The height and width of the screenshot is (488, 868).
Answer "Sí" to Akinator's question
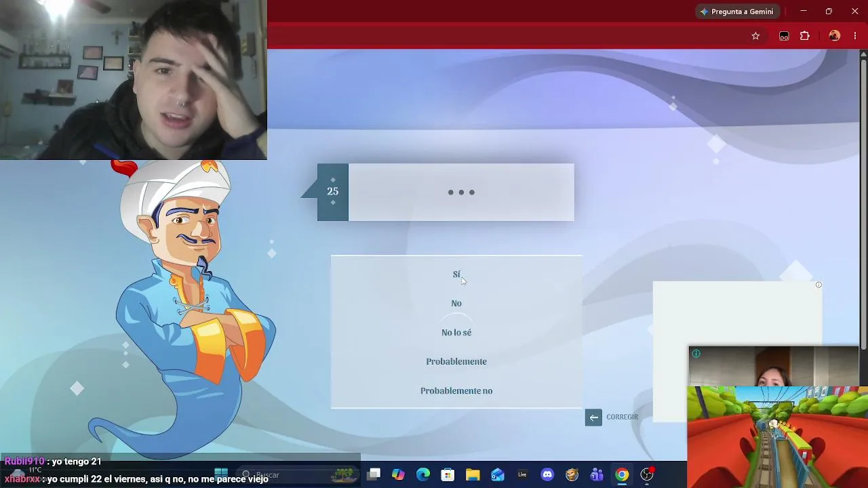click(456, 274)
